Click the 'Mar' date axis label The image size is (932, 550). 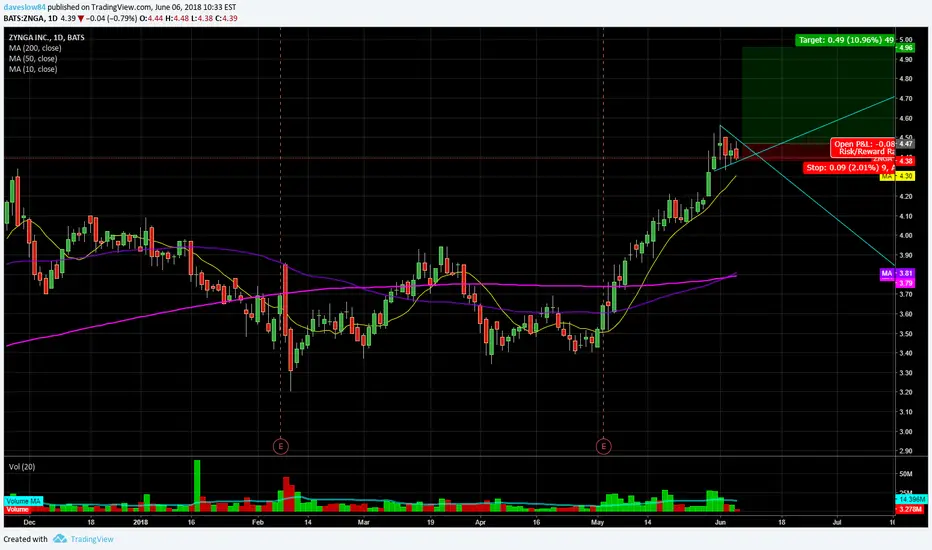tap(363, 523)
